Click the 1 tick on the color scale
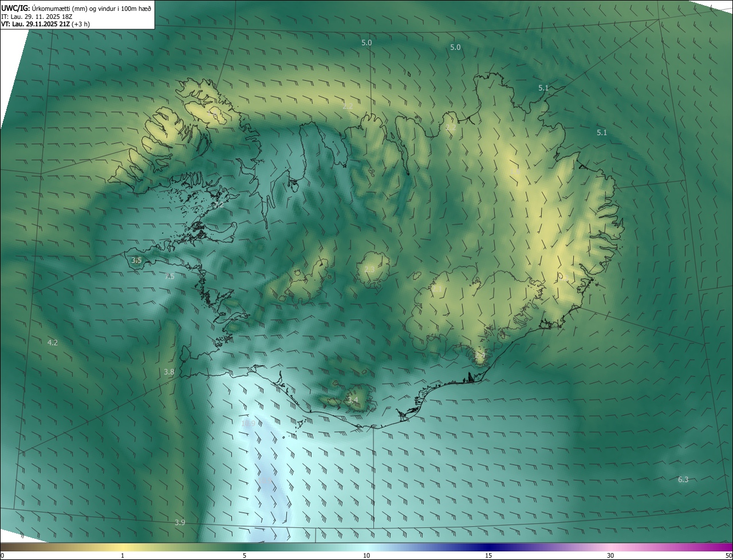 pyautogui.click(x=123, y=555)
